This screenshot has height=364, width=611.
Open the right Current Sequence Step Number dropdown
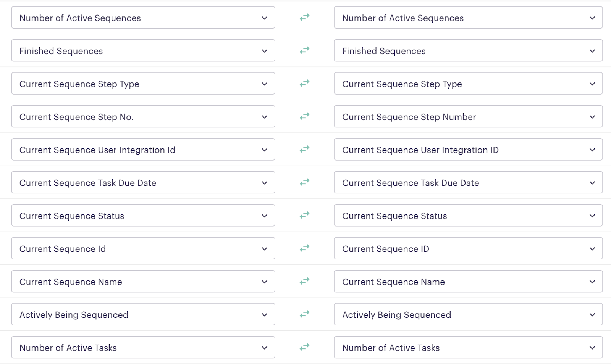click(592, 116)
